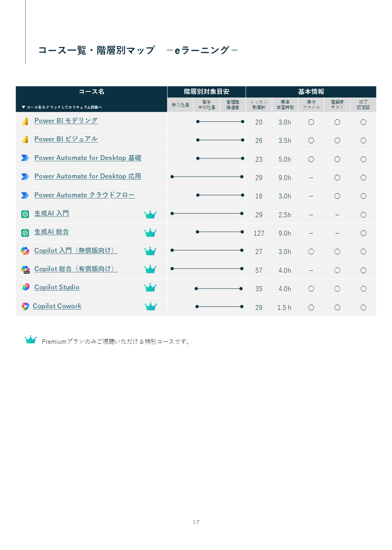392x550 pixels.
Task: Click Power Automate icon beside クラウドフロー
Action: click(25, 196)
